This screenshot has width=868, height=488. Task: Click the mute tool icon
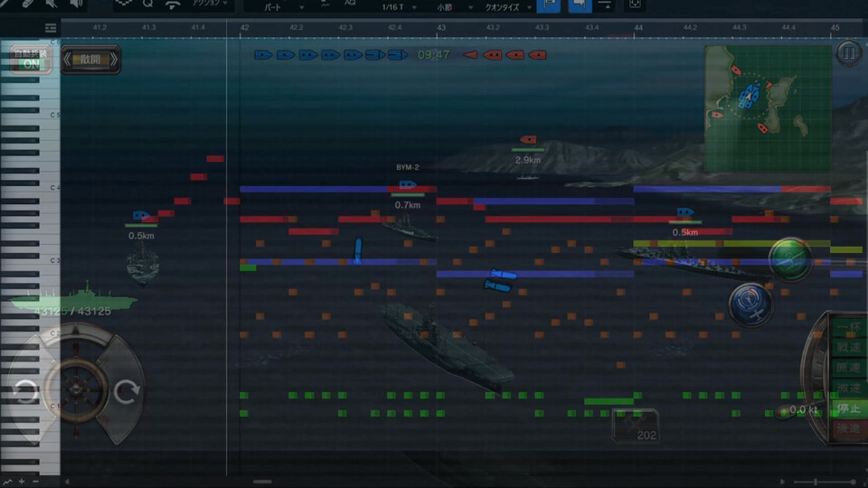pyautogui.click(x=51, y=4)
